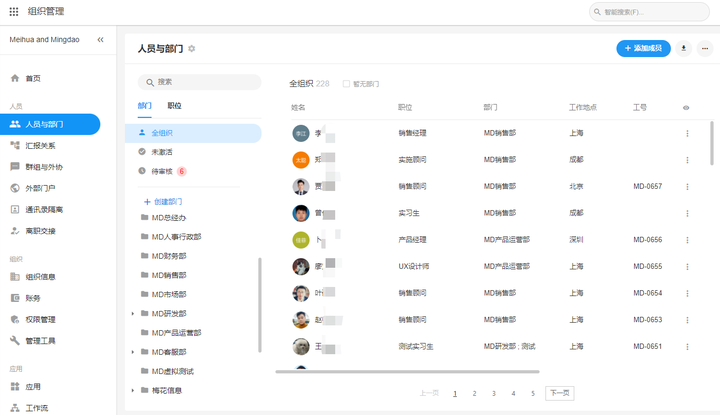This screenshot has height=415, width=720.
Task: Open row menu for 实施顾问 member
Action: coord(687,160)
